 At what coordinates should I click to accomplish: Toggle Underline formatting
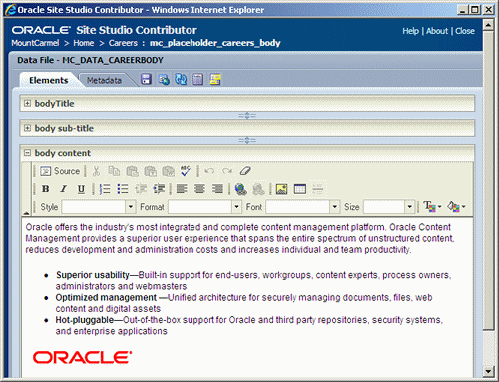pos(81,189)
